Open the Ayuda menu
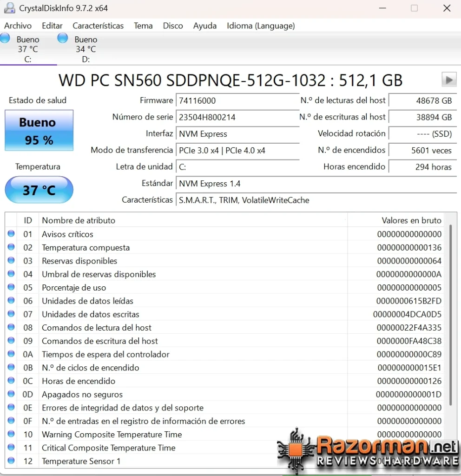Image resolution: width=461 pixels, height=476 pixels. [x=205, y=26]
